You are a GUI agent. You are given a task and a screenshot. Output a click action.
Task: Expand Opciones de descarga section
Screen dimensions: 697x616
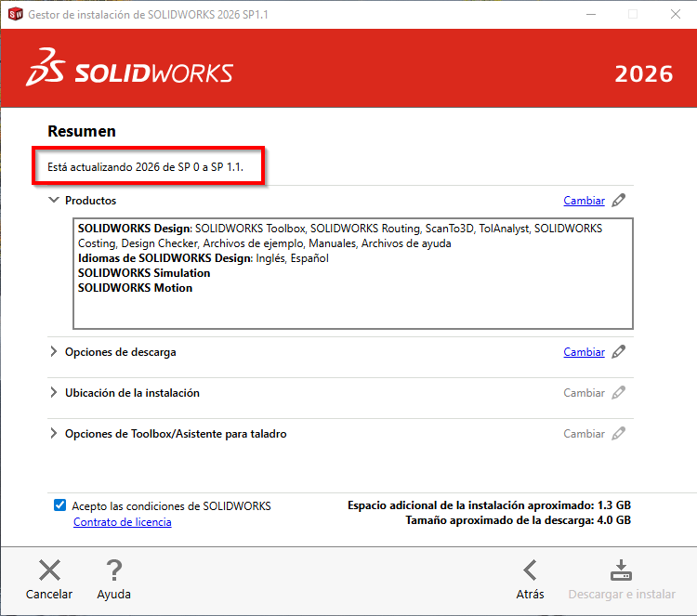[53, 352]
